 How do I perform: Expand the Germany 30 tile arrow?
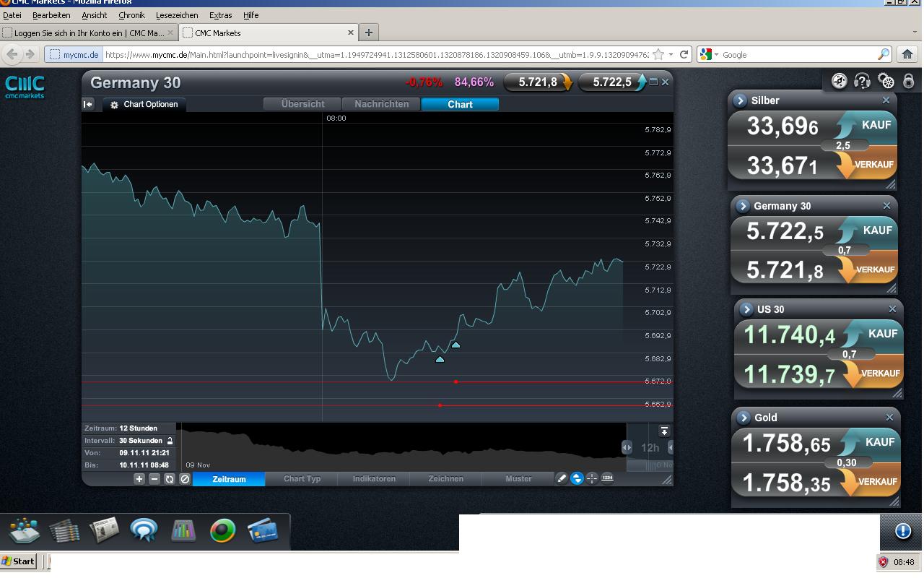tap(742, 206)
